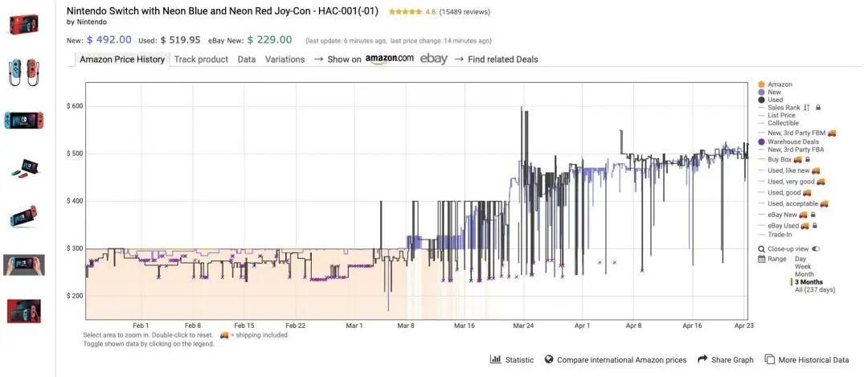Click Compare international Amazon prices link
Viewport: 868px width, 377px height.
coord(621,360)
